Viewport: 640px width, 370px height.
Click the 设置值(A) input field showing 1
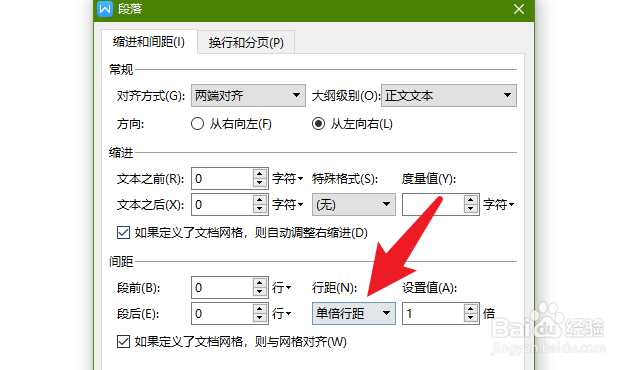point(433,313)
